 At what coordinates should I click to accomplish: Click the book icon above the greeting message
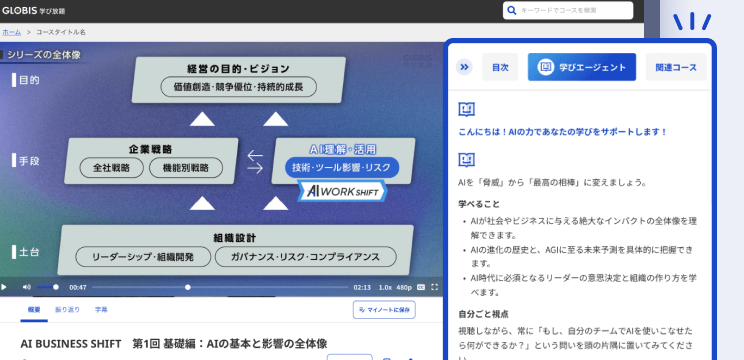pyautogui.click(x=466, y=110)
